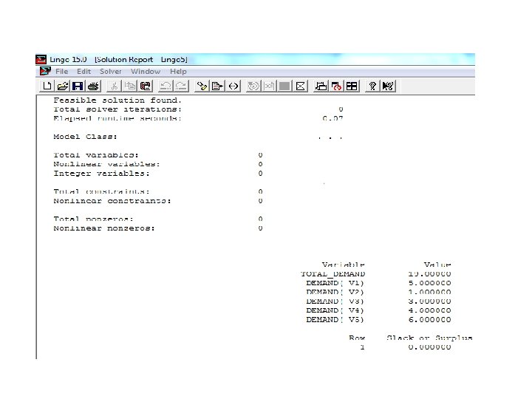Open the Edit menu
Image resolution: width=532 pixels, height=399 pixels.
pyautogui.click(x=83, y=72)
